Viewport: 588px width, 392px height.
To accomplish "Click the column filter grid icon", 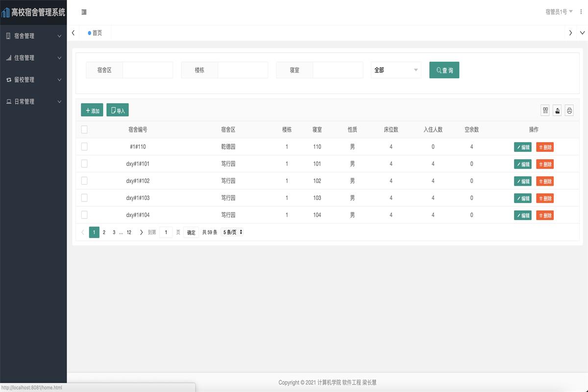I will (545, 110).
